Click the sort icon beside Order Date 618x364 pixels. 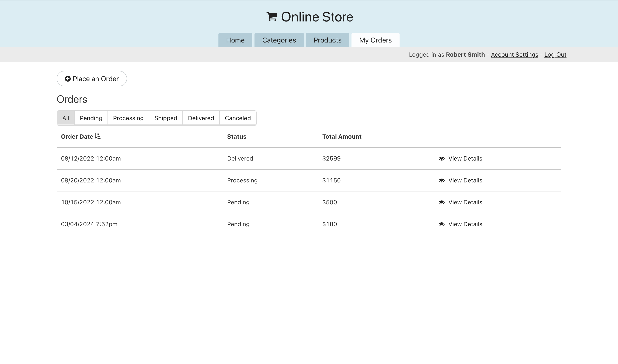98,136
